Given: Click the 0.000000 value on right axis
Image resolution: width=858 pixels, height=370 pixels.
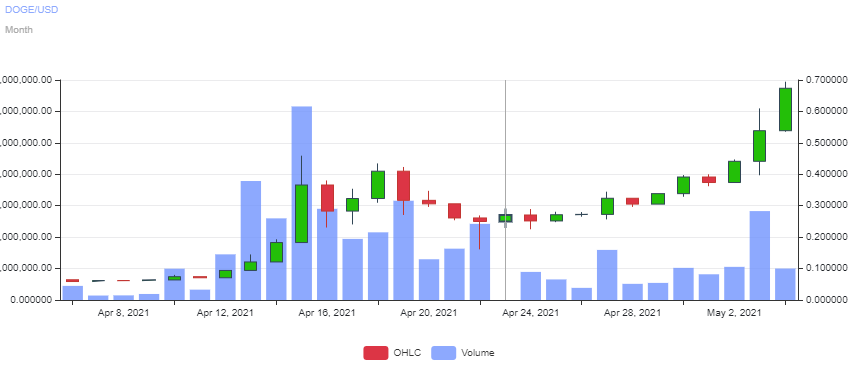Looking at the screenshot, I should coord(826,300).
